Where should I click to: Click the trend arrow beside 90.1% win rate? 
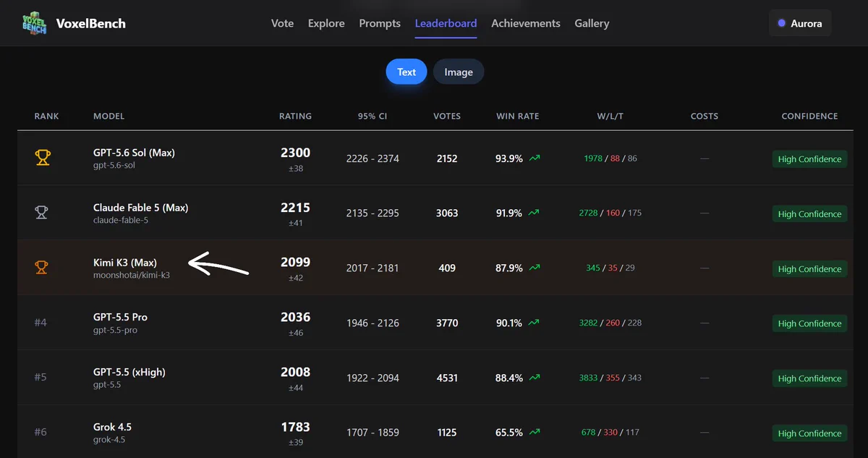click(534, 323)
